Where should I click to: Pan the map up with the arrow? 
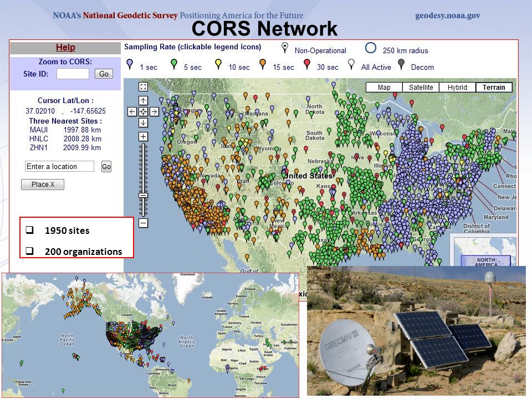(143, 100)
